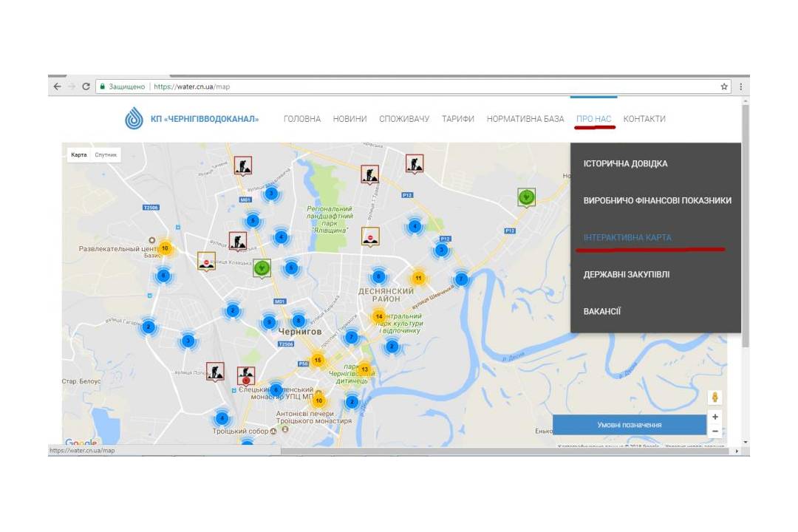Zoom in the map with the plus button
The image size is (798, 532).
(x=715, y=417)
